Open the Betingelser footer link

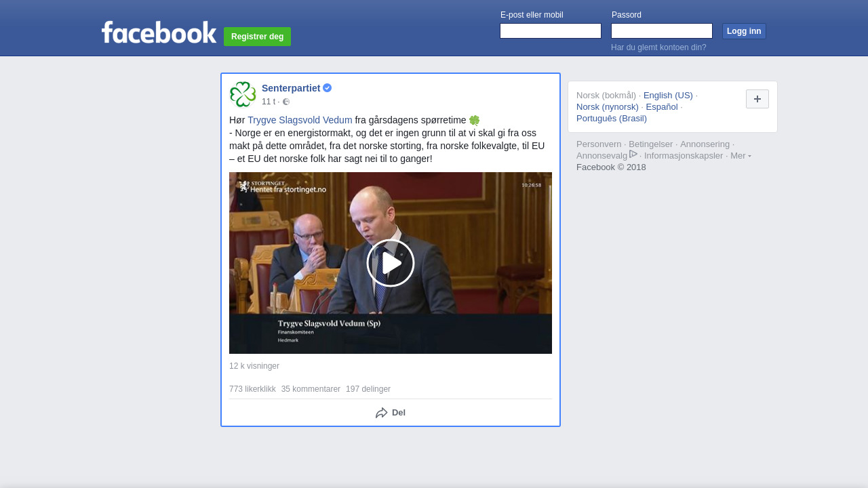pyautogui.click(x=651, y=144)
